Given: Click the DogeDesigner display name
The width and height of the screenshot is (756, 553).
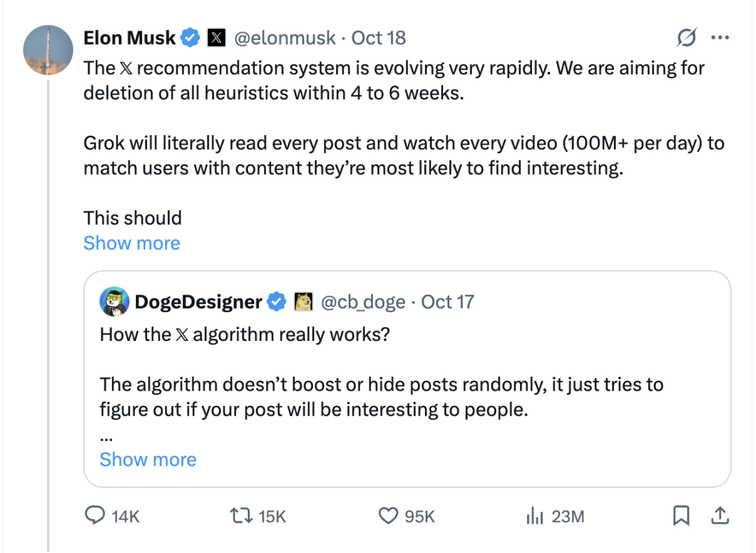Looking at the screenshot, I should (198, 302).
